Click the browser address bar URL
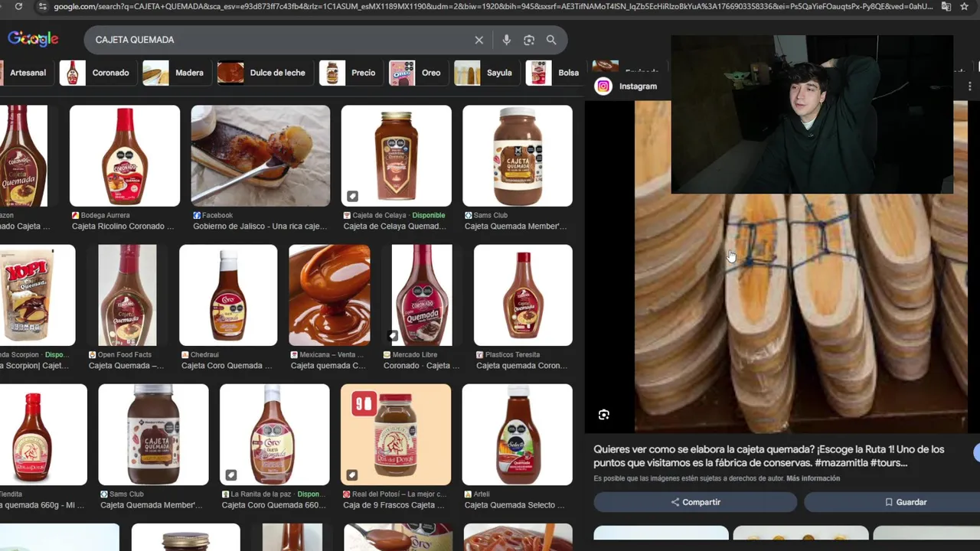The image size is (980, 551). click(493, 6)
